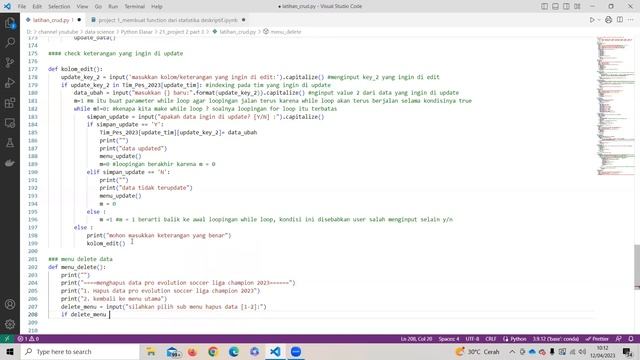640x360 pixels.
Task: Run the Python file with play icon
Action: point(592,20)
